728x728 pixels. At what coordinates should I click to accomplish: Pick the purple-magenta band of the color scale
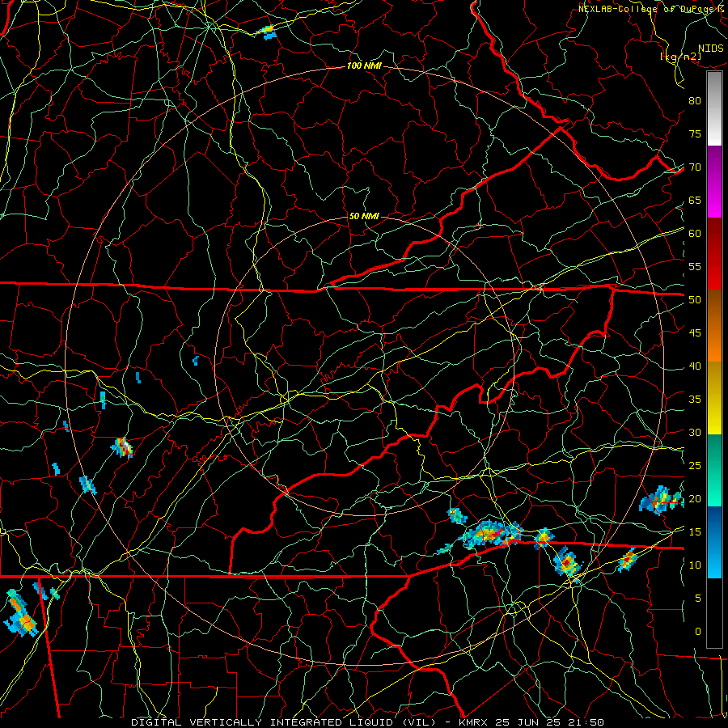pos(714,182)
